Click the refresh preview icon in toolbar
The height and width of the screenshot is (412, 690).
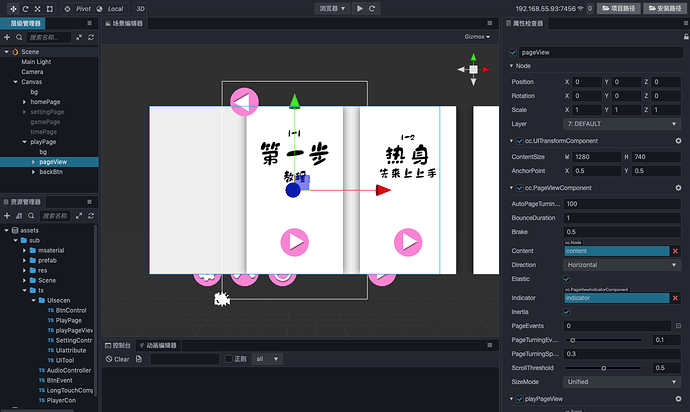pyautogui.click(x=372, y=8)
